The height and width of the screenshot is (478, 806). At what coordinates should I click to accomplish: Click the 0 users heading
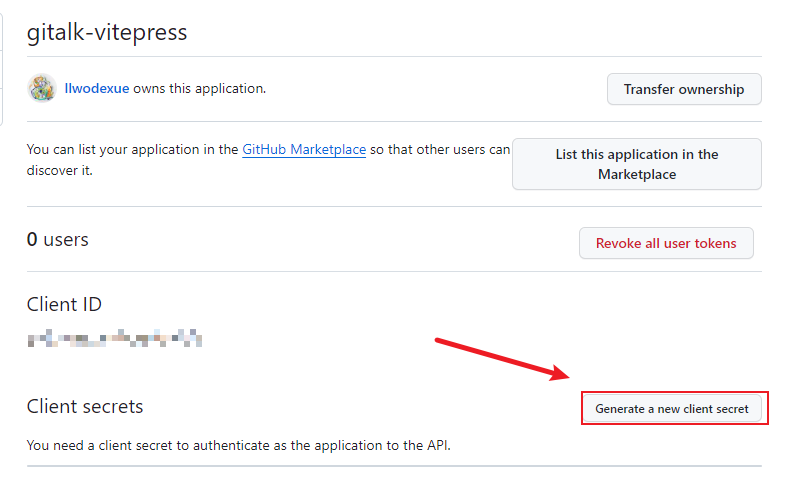tap(58, 240)
